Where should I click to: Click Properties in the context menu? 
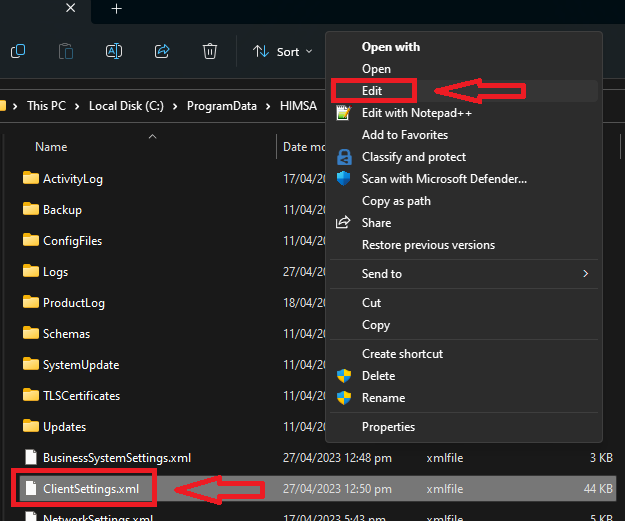388,427
